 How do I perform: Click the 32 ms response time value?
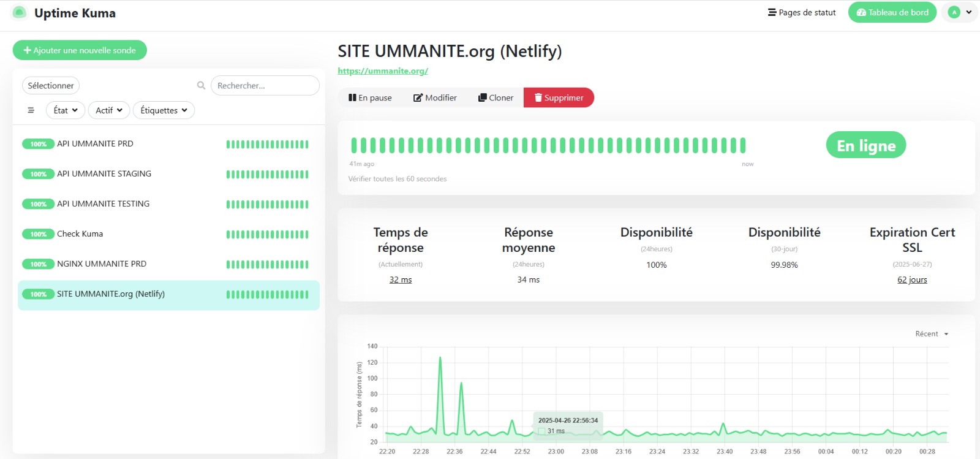pyautogui.click(x=401, y=279)
